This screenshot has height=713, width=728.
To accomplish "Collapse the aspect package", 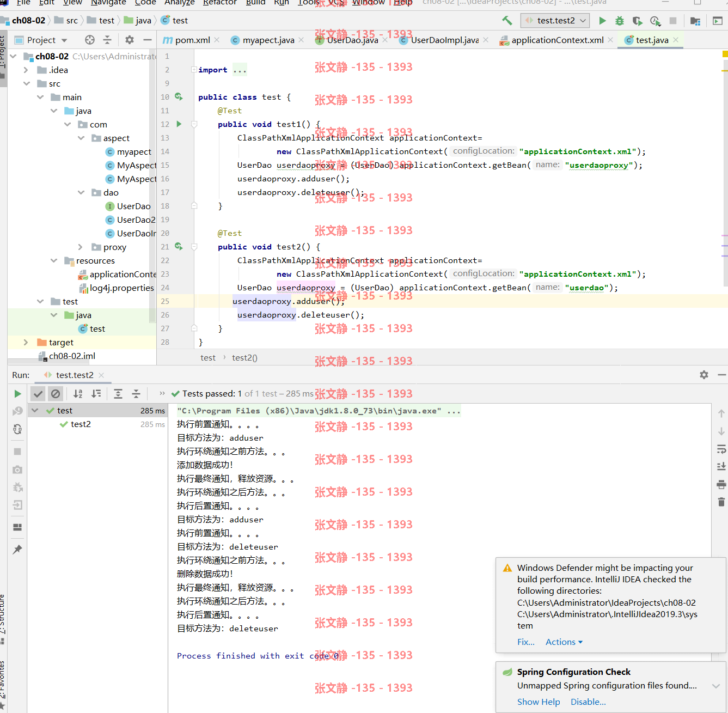I will click(81, 138).
